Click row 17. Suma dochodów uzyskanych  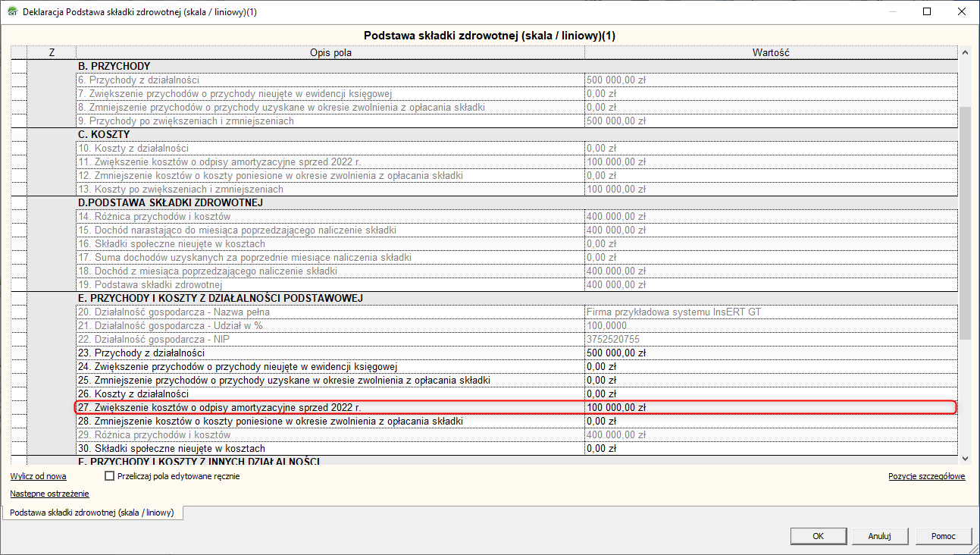point(330,257)
